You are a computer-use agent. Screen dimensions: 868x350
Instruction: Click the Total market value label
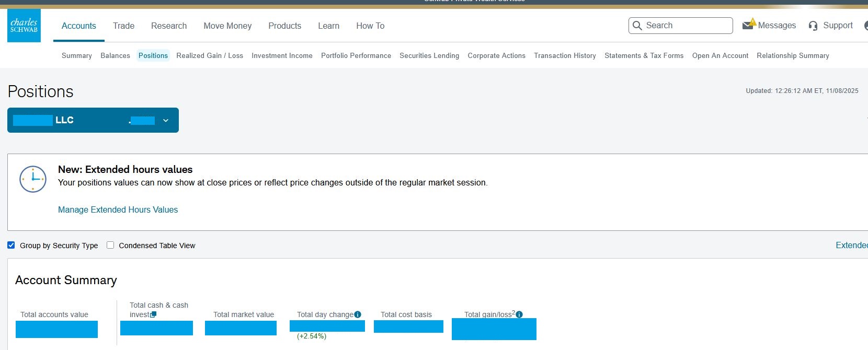[244, 314]
